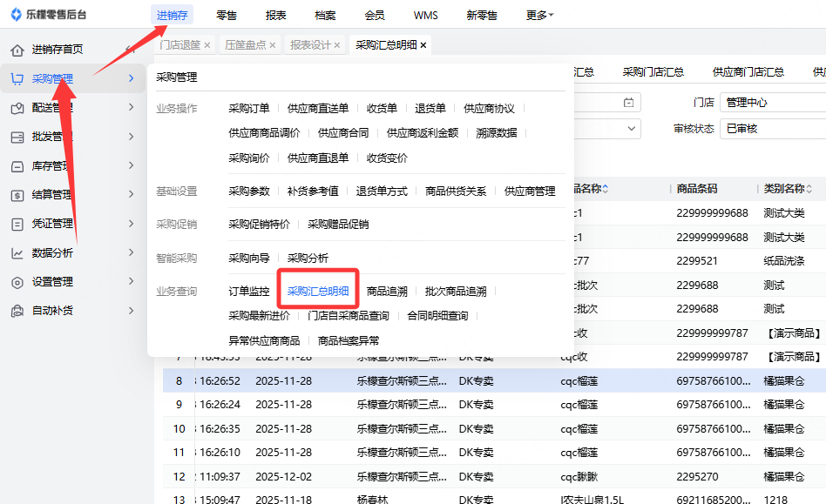Open 商品档案异常 link
Viewport: 826px width, 504px height.
pyautogui.click(x=349, y=341)
